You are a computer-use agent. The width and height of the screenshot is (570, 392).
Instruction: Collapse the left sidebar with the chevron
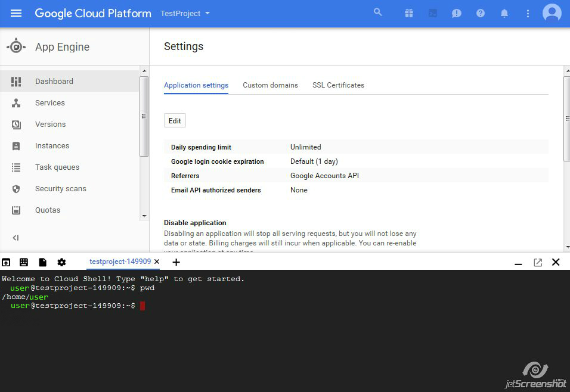pyautogui.click(x=15, y=238)
